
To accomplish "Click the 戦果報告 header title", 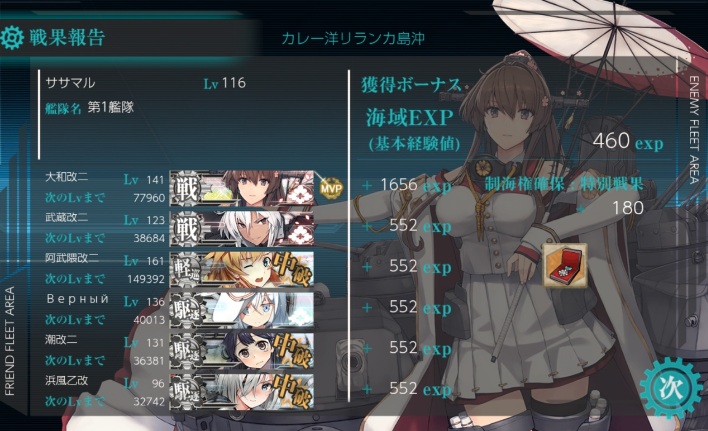I will (67, 37).
